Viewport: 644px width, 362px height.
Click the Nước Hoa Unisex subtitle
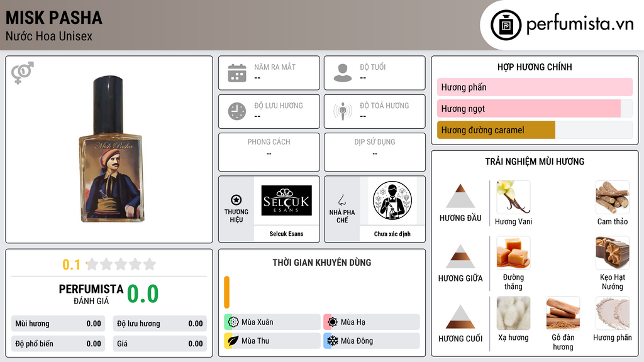(x=49, y=36)
